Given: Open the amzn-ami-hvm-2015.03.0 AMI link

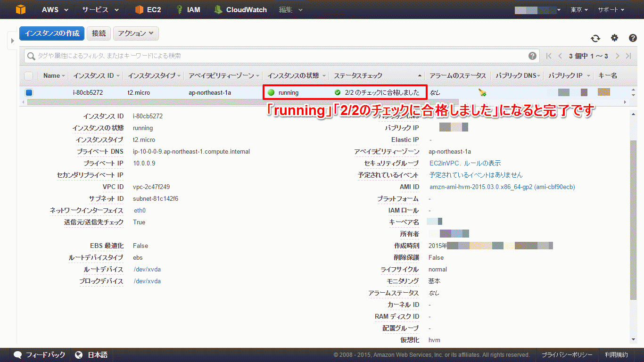Looking at the screenshot, I should tap(502, 187).
